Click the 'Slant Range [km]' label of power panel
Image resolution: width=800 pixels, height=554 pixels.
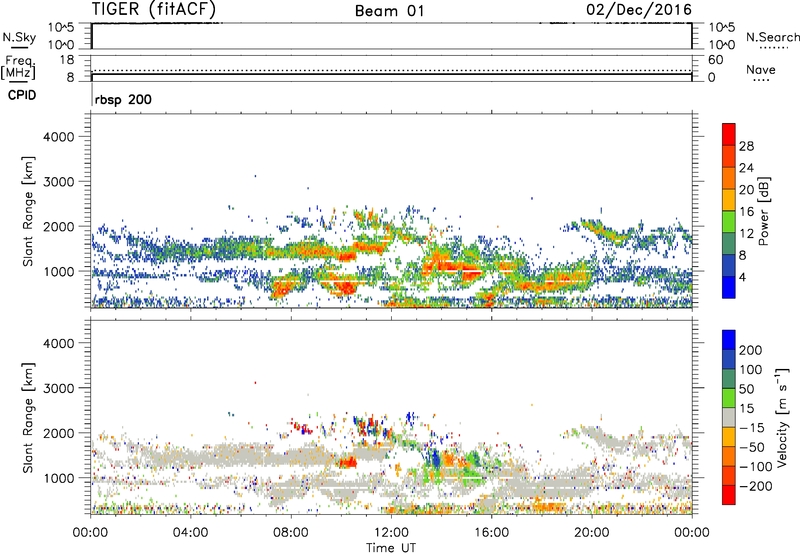28,212
